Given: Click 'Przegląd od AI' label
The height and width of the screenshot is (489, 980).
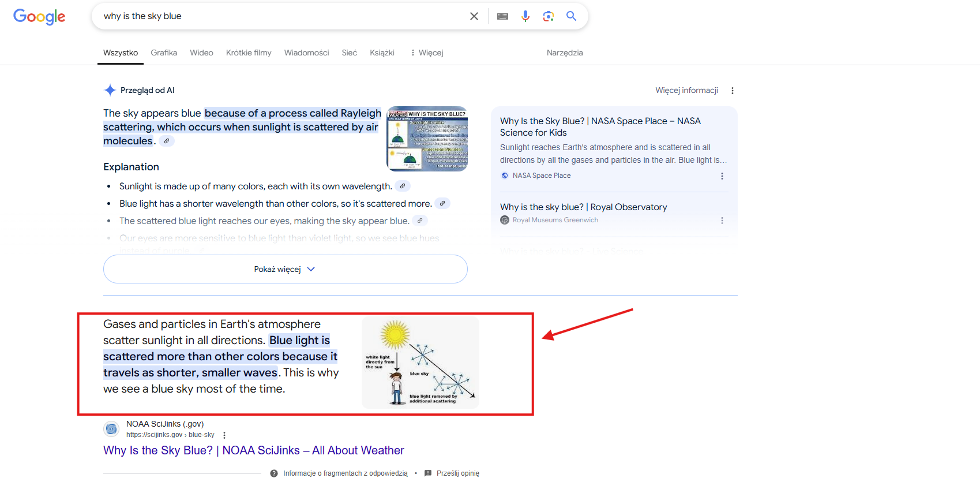Looking at the screenshot, I should coord(147,90).
